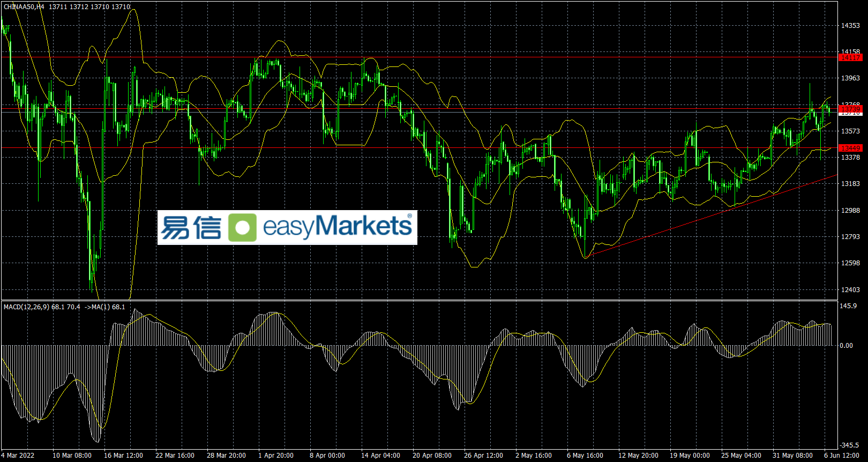
Task: Click the 16 Mar 12:00 date label
Action: click(123, 456)
